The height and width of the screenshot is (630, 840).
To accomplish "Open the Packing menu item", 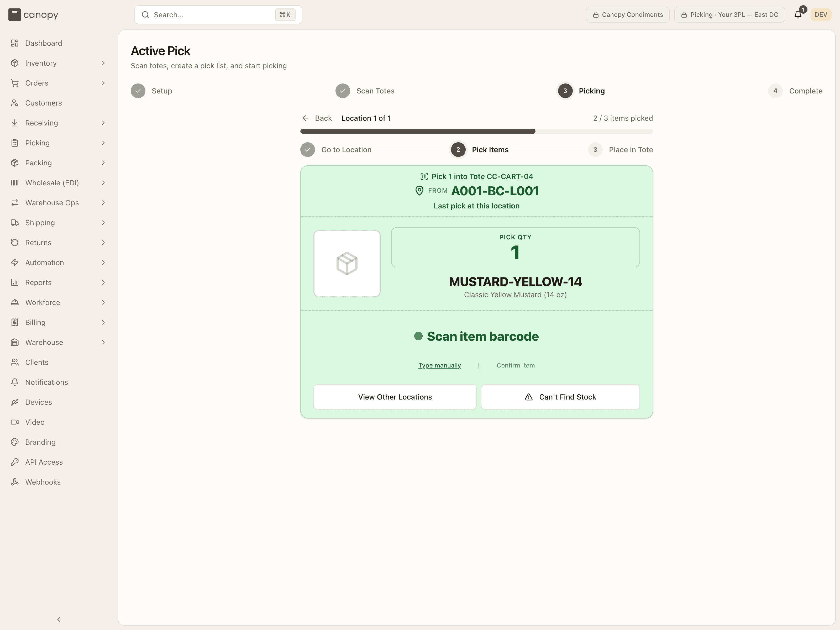I will [58, 162].
